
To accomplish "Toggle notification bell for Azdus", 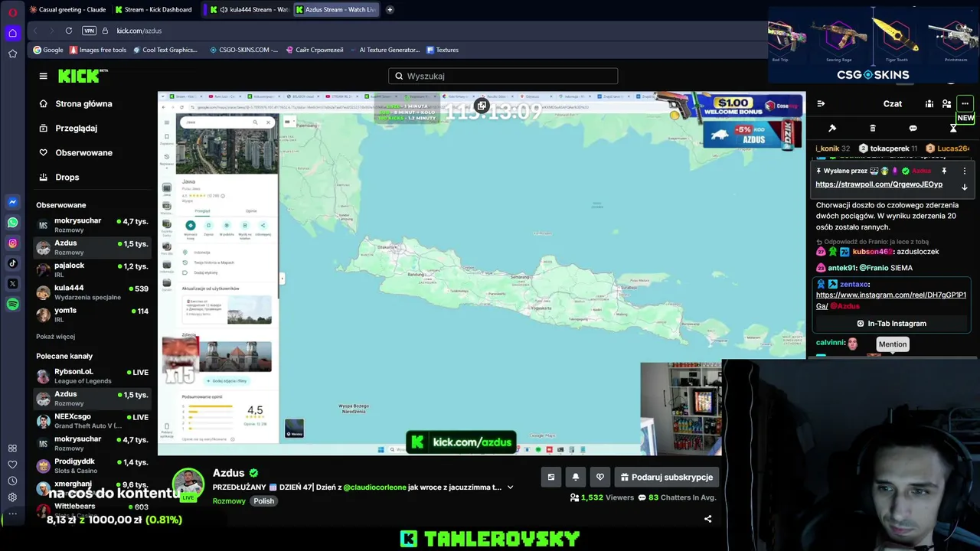I will [576, 477].
